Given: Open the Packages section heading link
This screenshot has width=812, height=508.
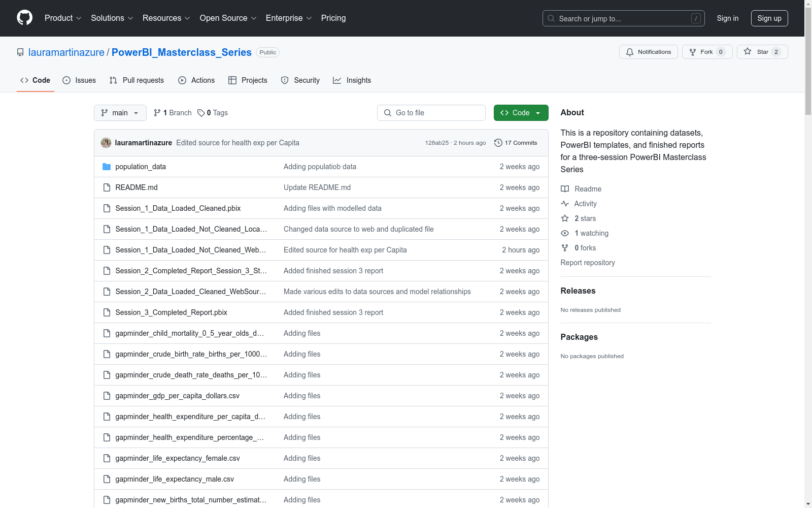Looking at the screenshot, I should [579, 337].
